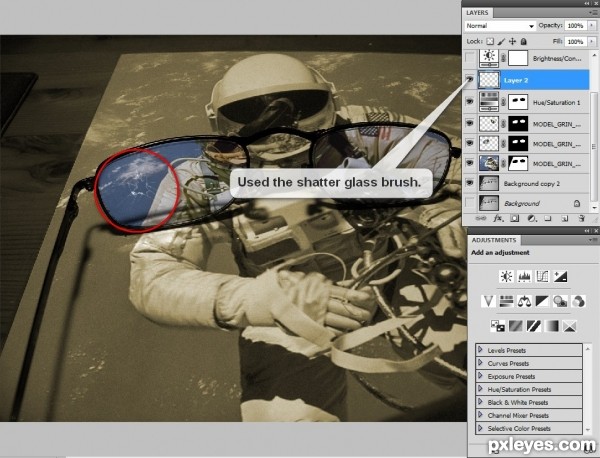Show the Background layer

click(470, 203)
